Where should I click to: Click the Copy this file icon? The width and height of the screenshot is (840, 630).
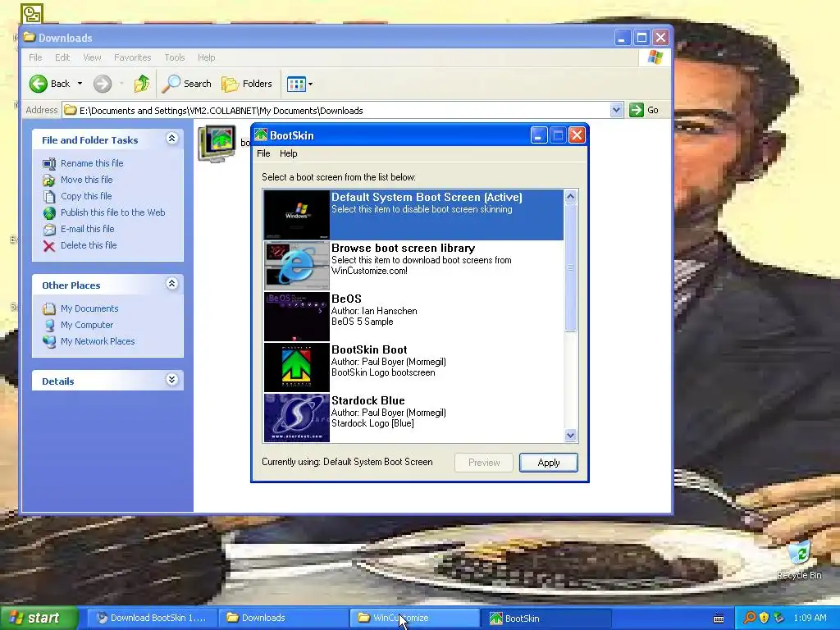coord(48,197)
